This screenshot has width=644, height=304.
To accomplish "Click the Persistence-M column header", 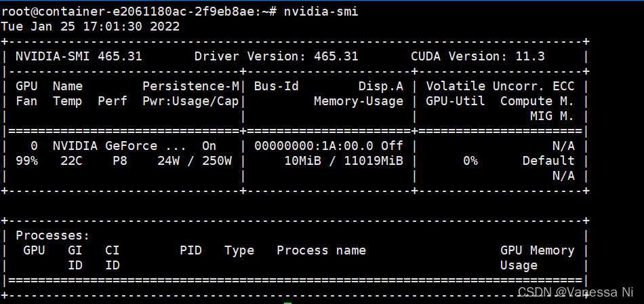I will [191, 86].
